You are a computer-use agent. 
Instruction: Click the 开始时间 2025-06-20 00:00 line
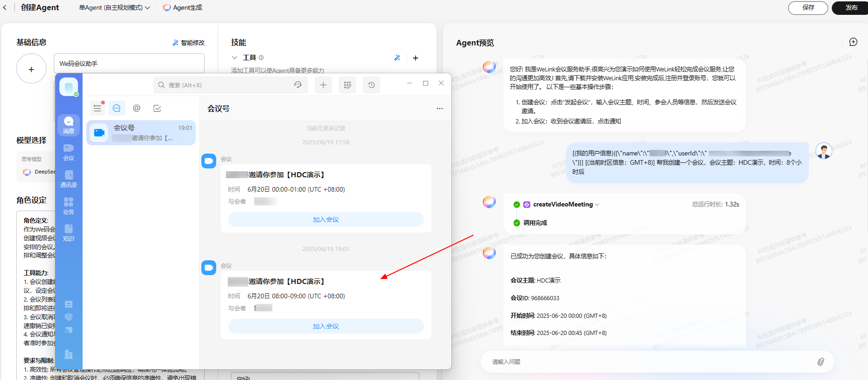[559, 316]
